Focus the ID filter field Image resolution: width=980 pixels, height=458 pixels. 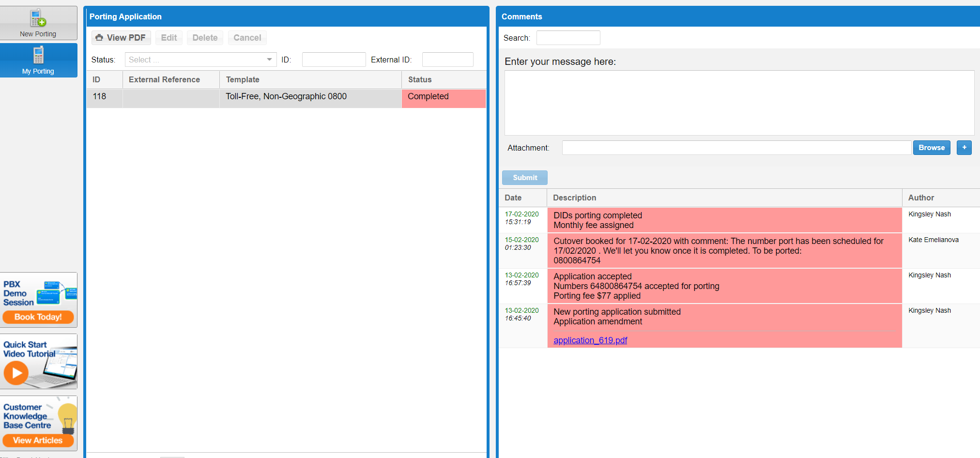tap(334, 60)
